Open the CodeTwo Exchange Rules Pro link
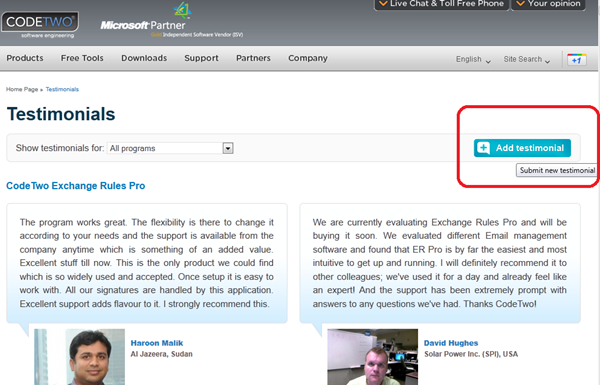601x386 pixels. point(76,186)
